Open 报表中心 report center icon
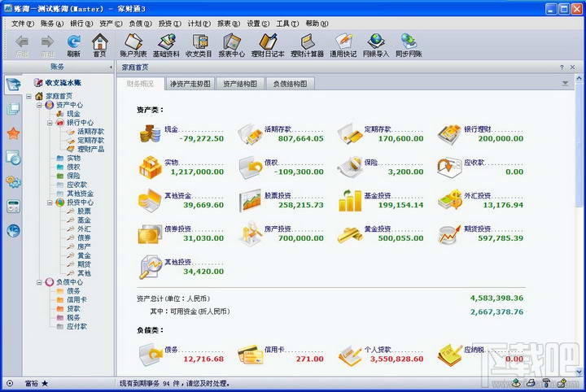The height and width of the screenshot is (392, 586). pyautogui.click(x=232, y=46)
